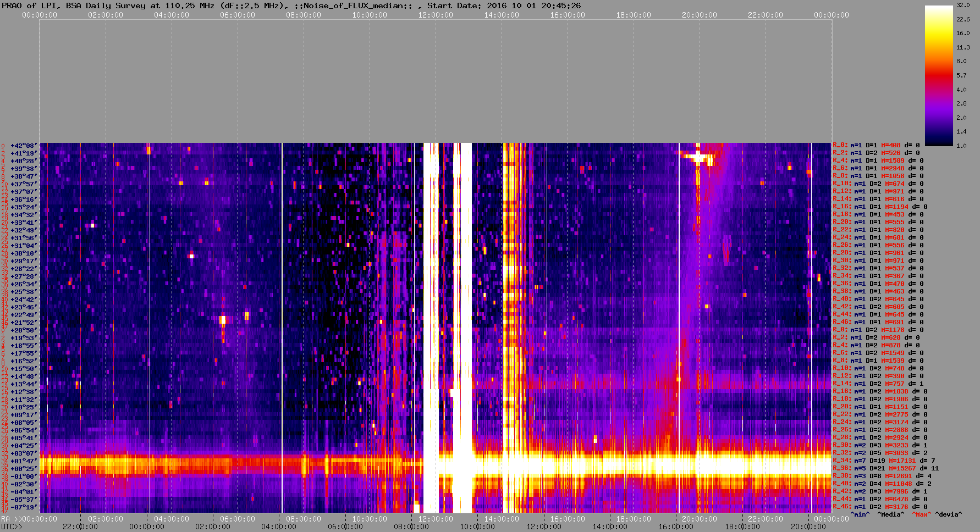Click the -07°19' declination label
This screenshot has height=532, width=980.
pos(24,507)
